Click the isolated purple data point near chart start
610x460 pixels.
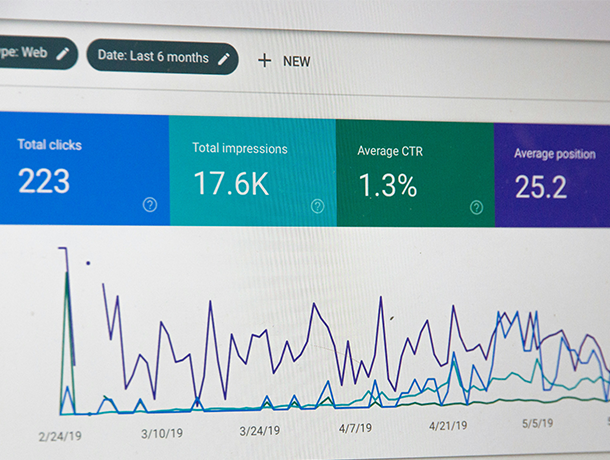tap(88, 264)
